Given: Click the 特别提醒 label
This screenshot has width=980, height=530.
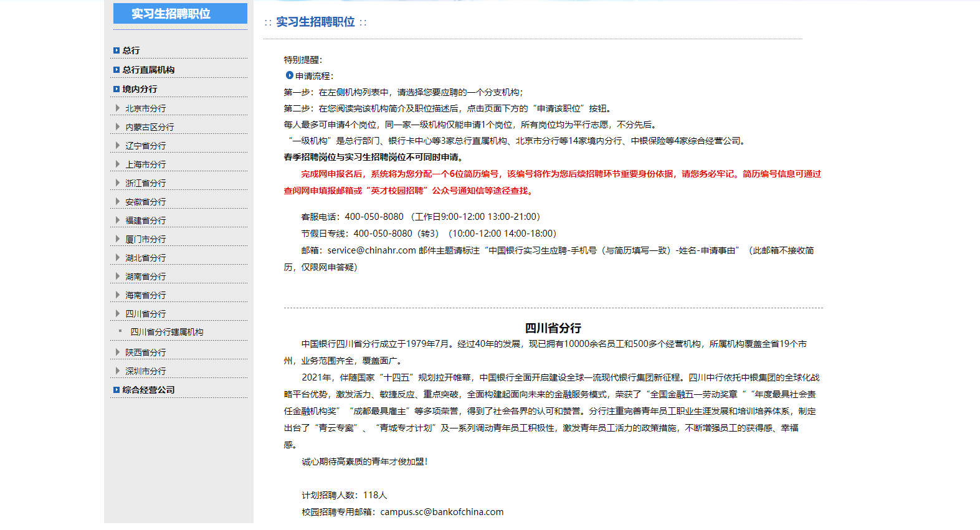Looking at the screenshot, I should [303, 60].
